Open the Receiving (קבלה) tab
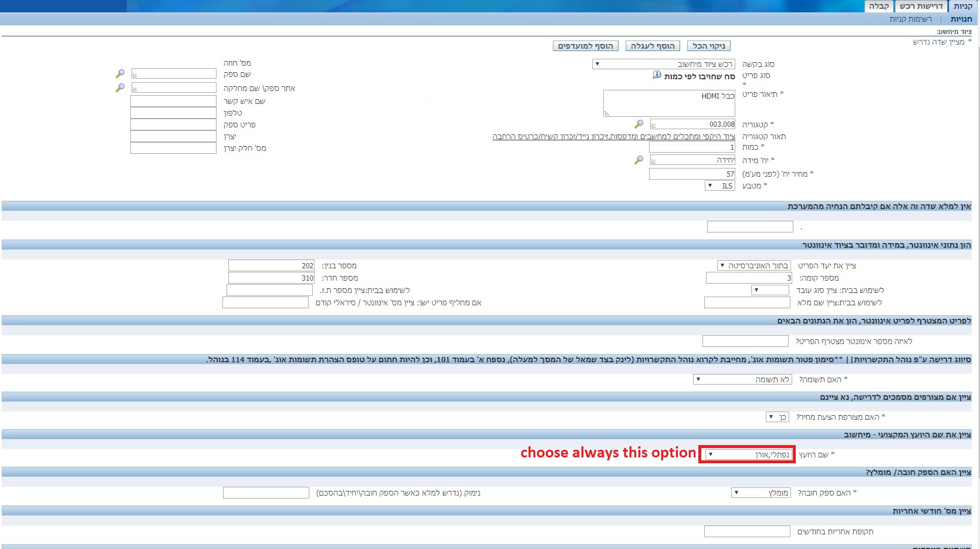 click(878, 6)
